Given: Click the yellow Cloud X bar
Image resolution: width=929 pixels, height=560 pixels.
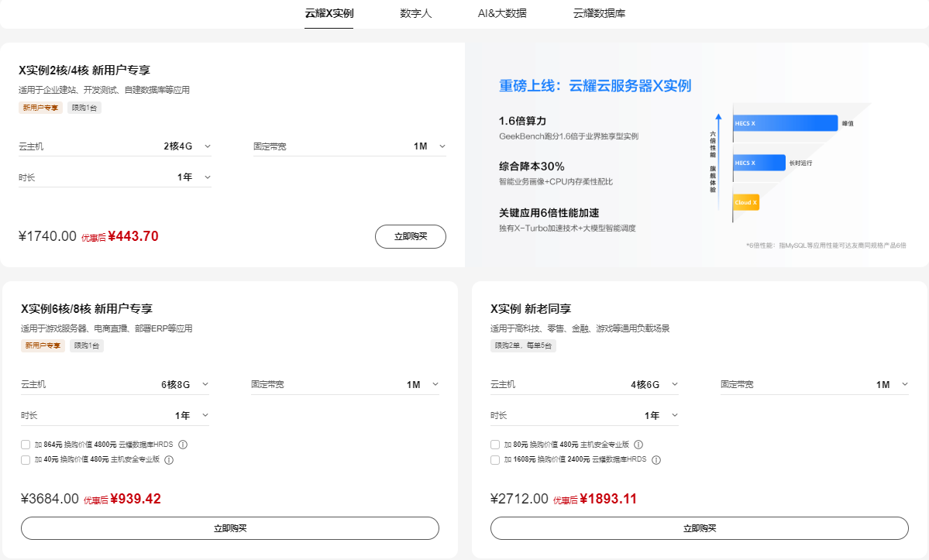Looking at the screenshot, I should point(746,202).
